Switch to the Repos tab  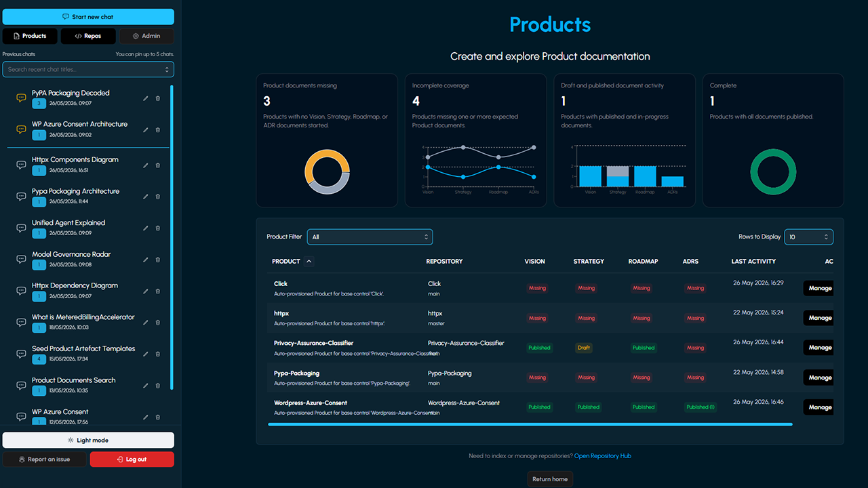(88, 36)
